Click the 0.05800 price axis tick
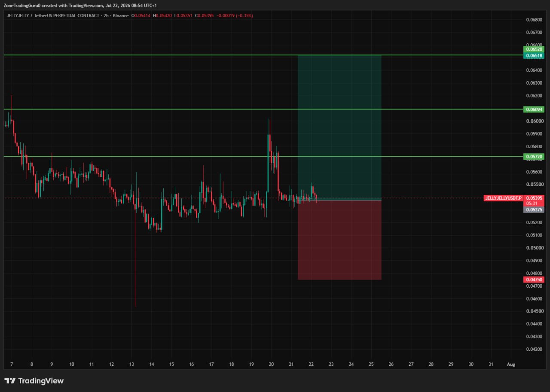This screenshot has width=550, height=392. [x=533, y=146]
